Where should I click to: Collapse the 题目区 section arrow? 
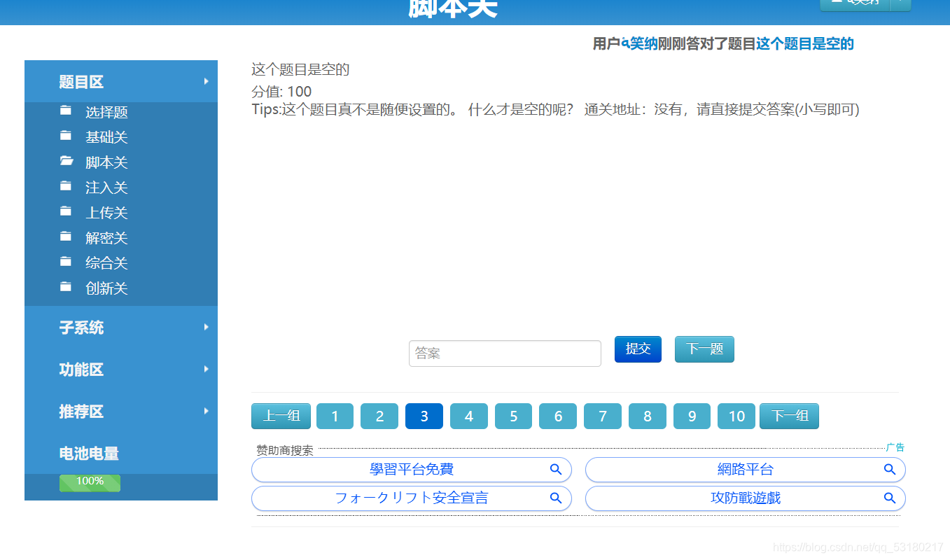coord(206,81)
